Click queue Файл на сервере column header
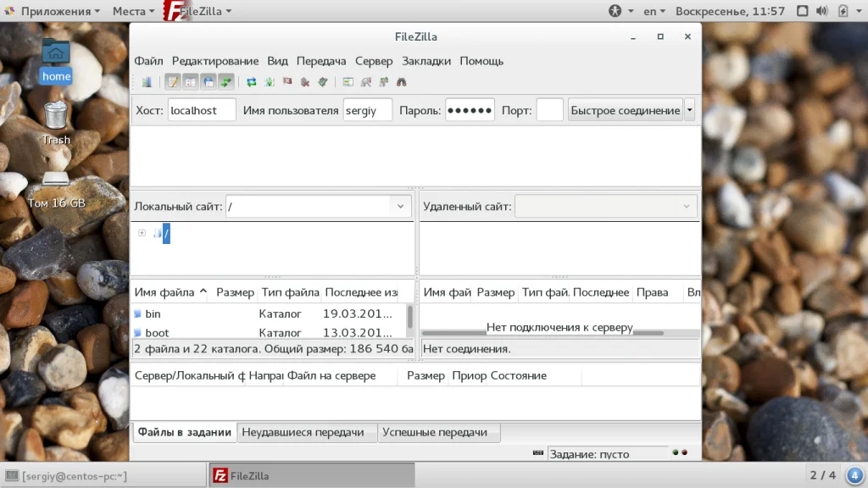This screenshot has height=488, width=868. pos(341,375)
